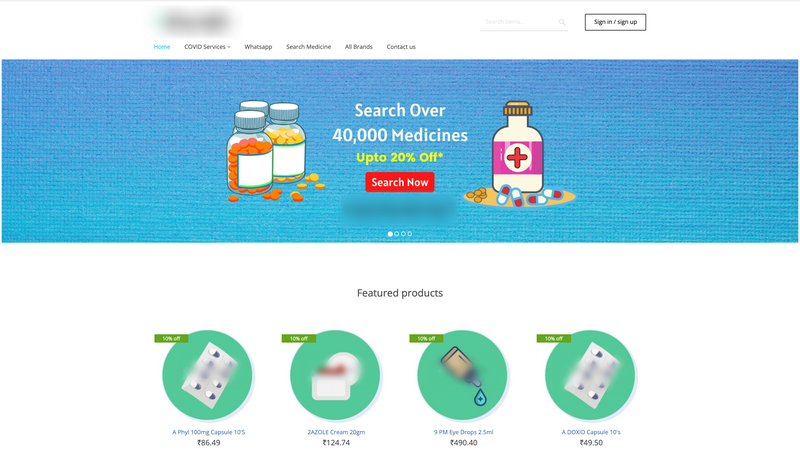
Task: Open the blurred site logo
Action: pyautogui.click(x=195, y=21)
